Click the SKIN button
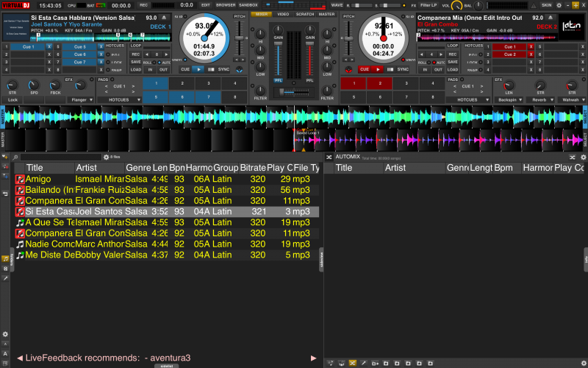The height and width of the screenshot is (368, 588). pos(546,5)
